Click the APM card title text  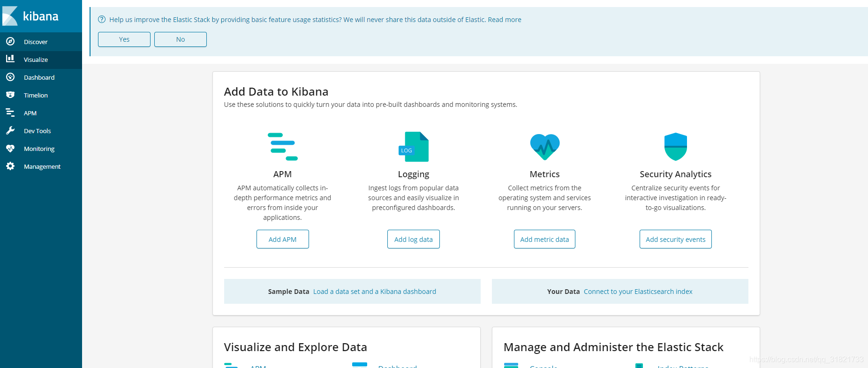[283, 174]
